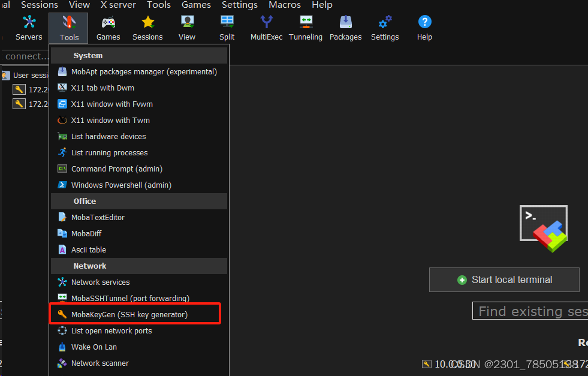Select the second 172.2 session entry

(x=31, y=104)
